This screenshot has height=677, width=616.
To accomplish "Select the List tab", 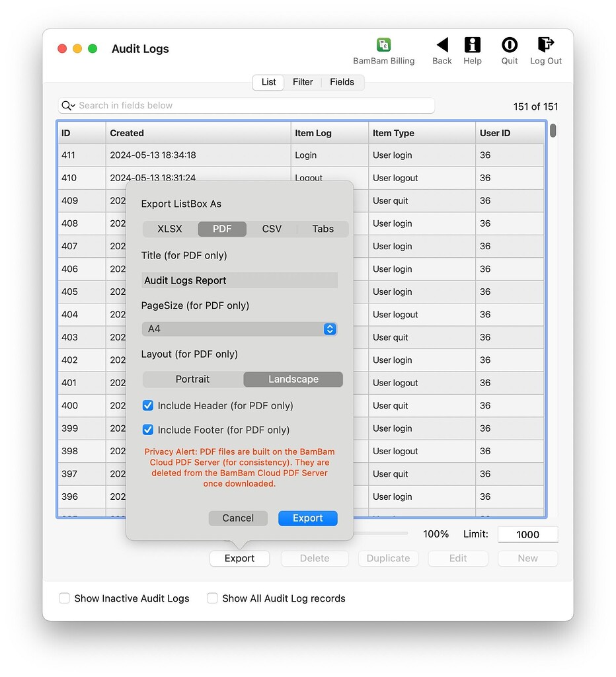I will click(x=268, y=82).
